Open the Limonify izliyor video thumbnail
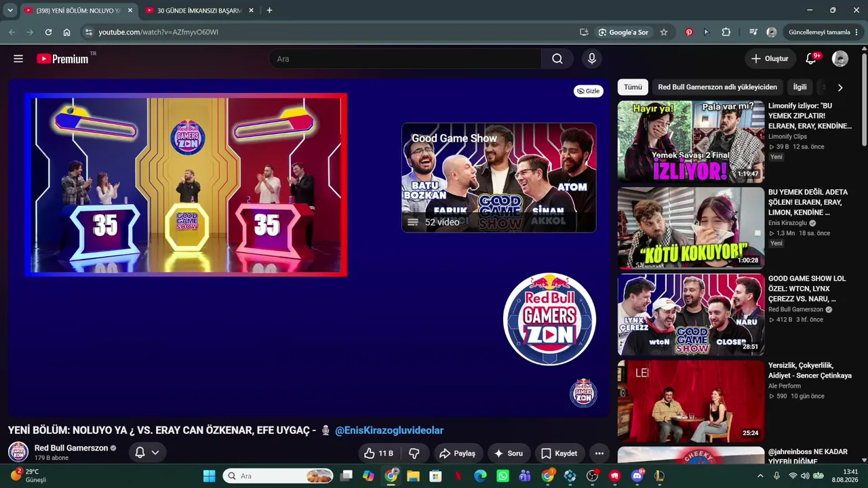This screenshot has width=868, height=488. 691,142
